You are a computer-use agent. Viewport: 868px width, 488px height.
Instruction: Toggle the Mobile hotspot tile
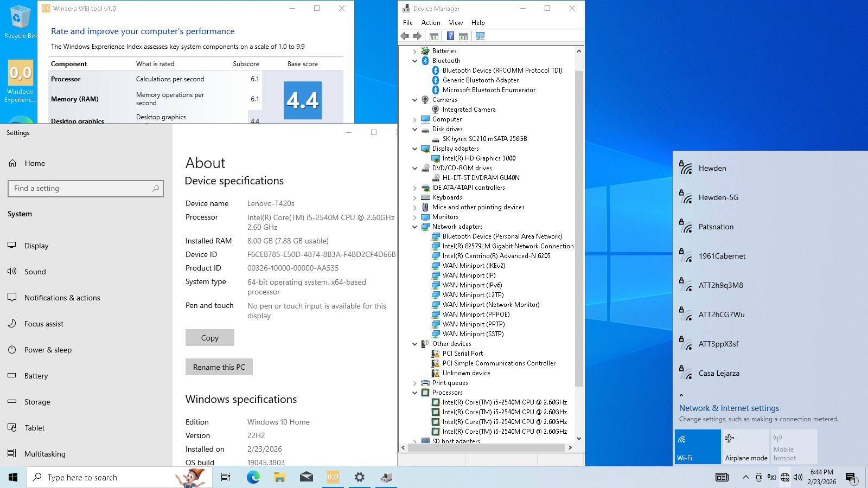(x=794, y=446)
